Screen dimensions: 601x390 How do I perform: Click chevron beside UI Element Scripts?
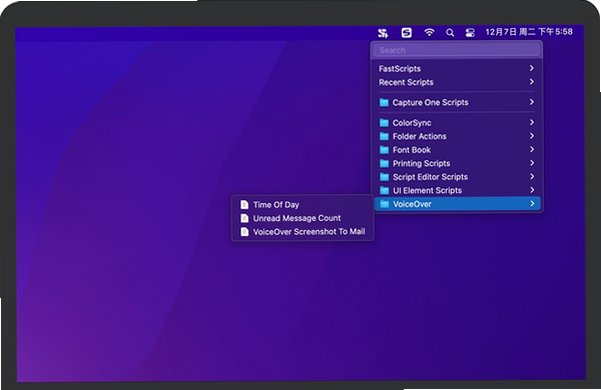point(532,190)
